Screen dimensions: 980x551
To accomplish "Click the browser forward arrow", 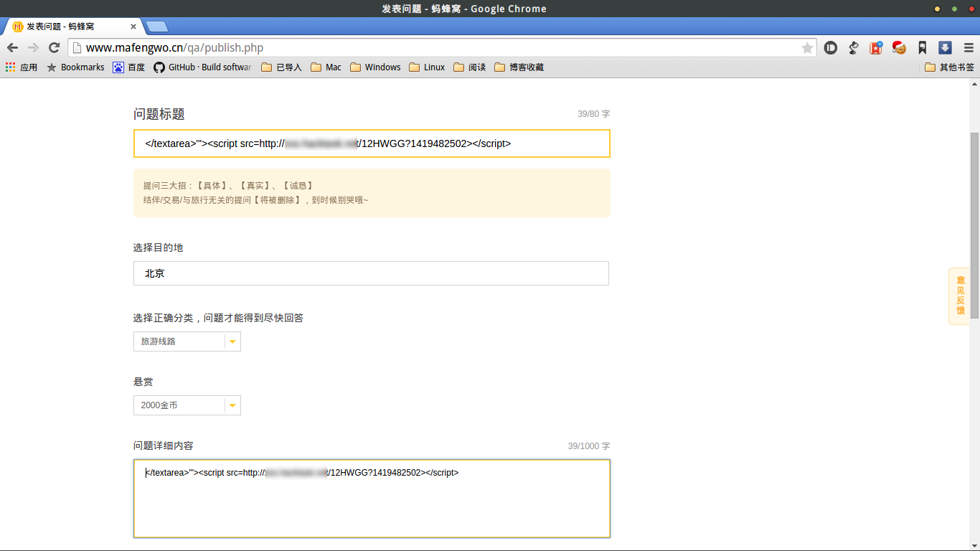I will [33, 48].
